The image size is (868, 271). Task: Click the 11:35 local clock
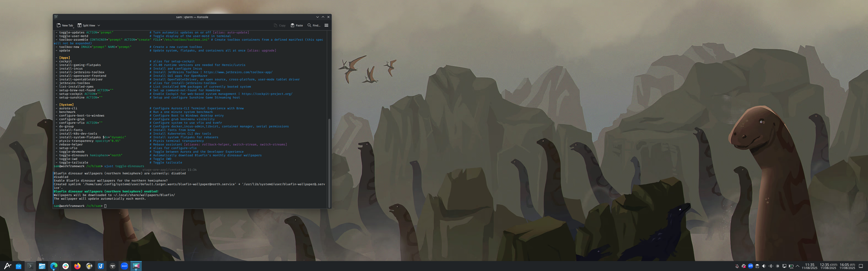[810, 266]
